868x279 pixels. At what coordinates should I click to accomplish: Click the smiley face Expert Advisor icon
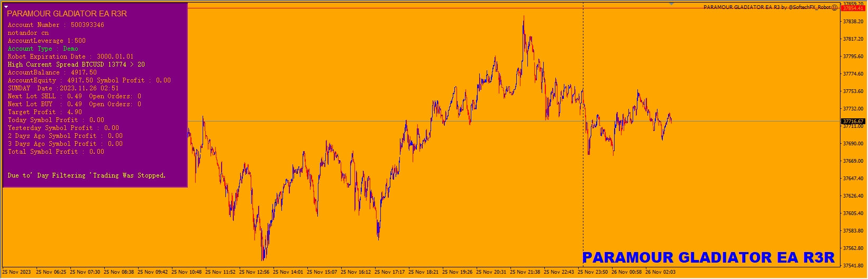[x=834, y=7]
